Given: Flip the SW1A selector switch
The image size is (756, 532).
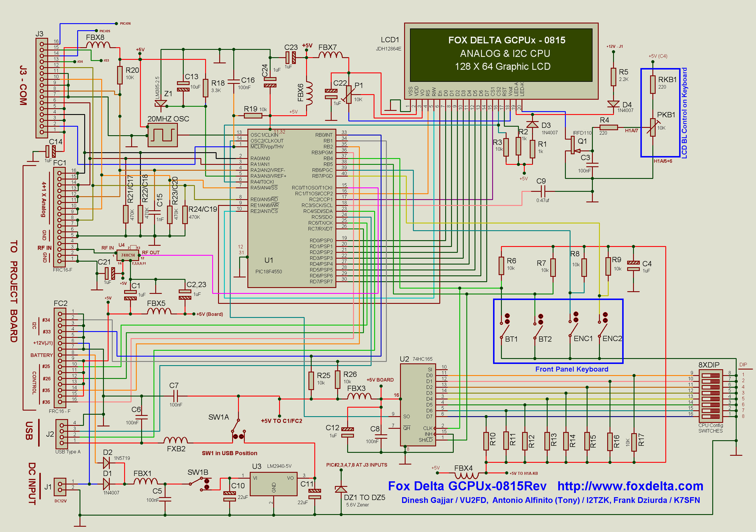Looking at the screenshot, I should (x=238, y=429).
